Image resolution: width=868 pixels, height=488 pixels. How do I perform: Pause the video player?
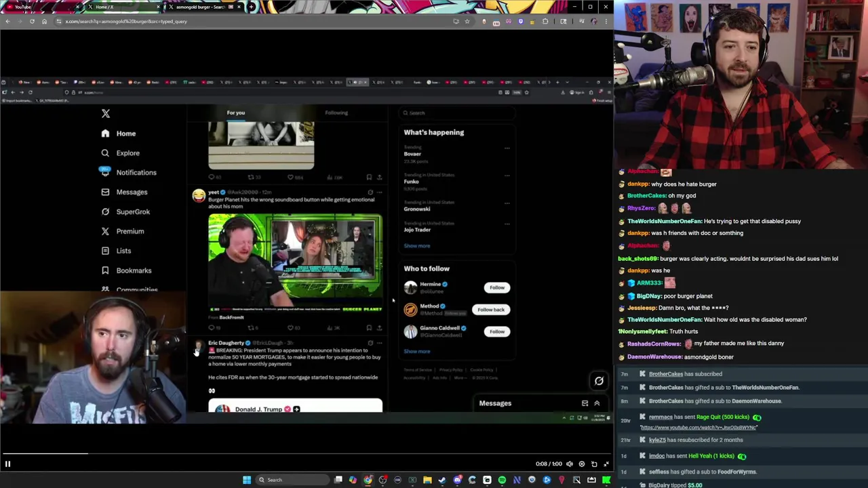click(7, 464)
